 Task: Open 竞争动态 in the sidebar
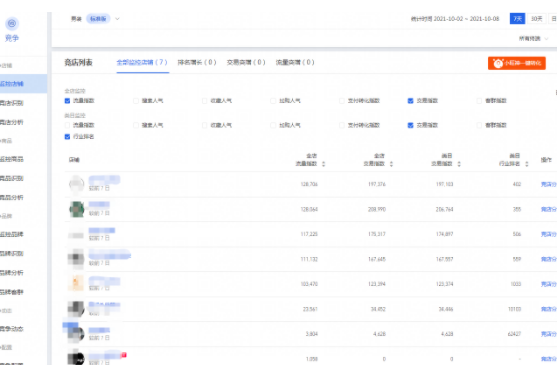(x=12, y=329)
